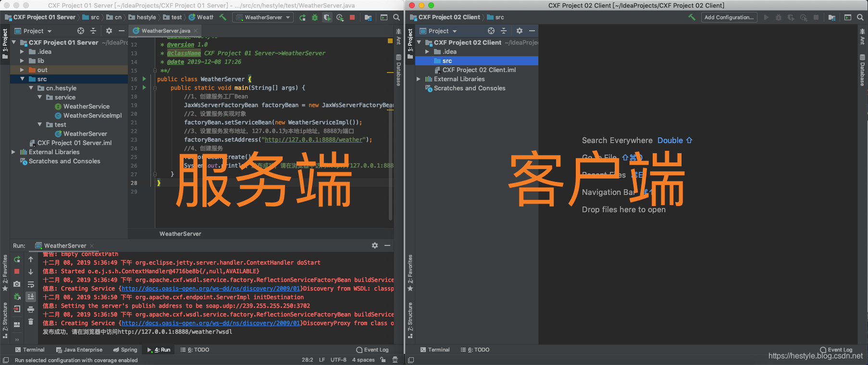Click the UTF-8 encoding in status bar
Image resolution: width=868 pixels, height=365 pixels.
pyautogui.click(x=338, y=360)
